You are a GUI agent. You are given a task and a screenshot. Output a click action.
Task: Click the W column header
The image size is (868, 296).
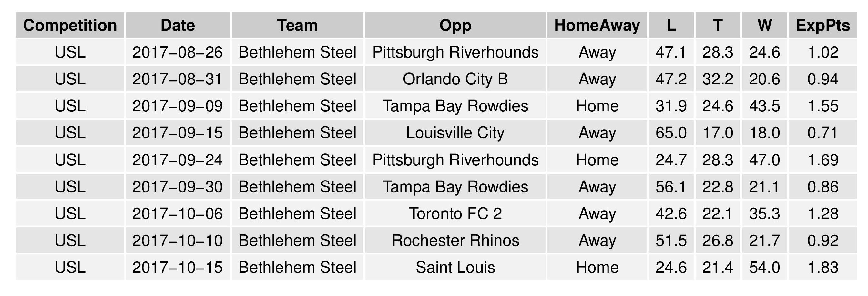(765, 25)
